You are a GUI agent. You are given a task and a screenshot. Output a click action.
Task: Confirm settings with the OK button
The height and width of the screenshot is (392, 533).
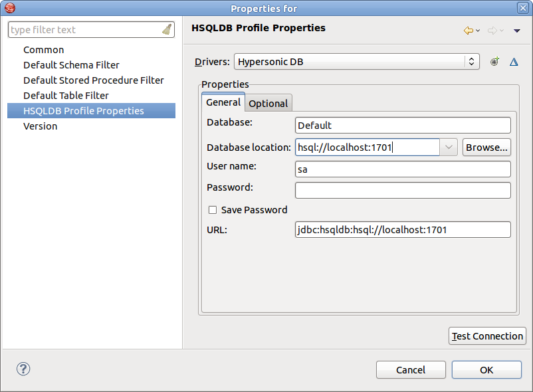[486, 369]
